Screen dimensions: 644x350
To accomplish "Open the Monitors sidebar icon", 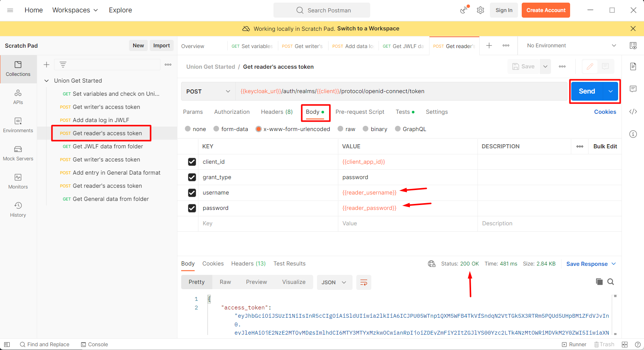I will point(18,181).
